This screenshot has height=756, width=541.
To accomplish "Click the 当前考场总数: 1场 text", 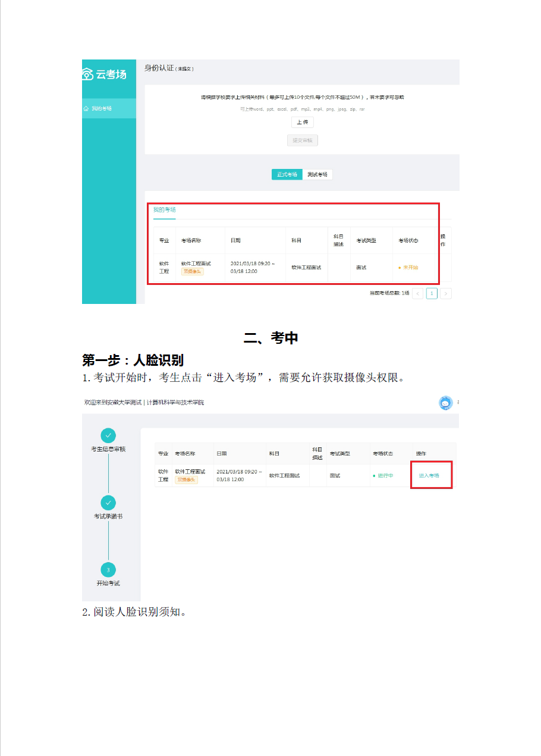I will click(389, 293).
